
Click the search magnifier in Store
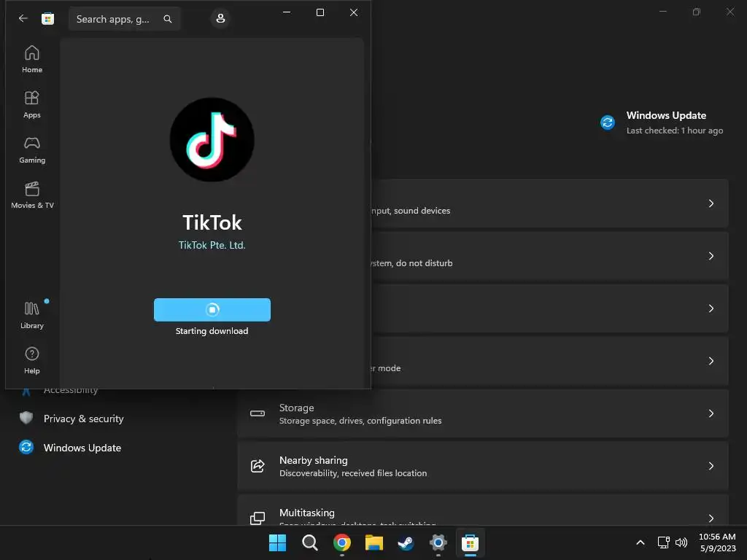click(x=168, y=18)
